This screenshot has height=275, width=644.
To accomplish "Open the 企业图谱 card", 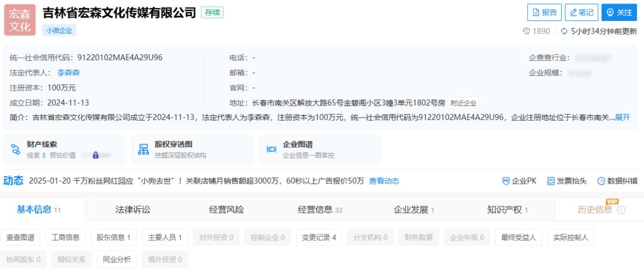I will (x=321, y=150).
